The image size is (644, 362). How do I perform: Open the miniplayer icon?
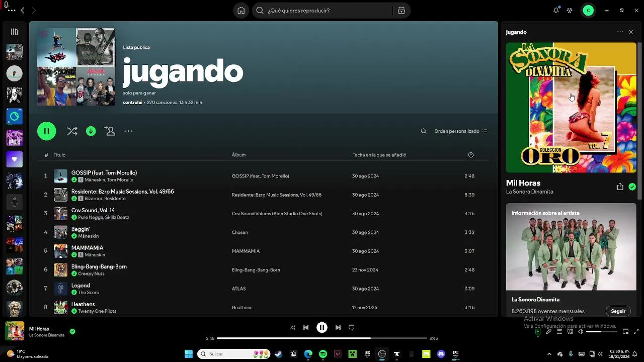(x=625, y=331)
